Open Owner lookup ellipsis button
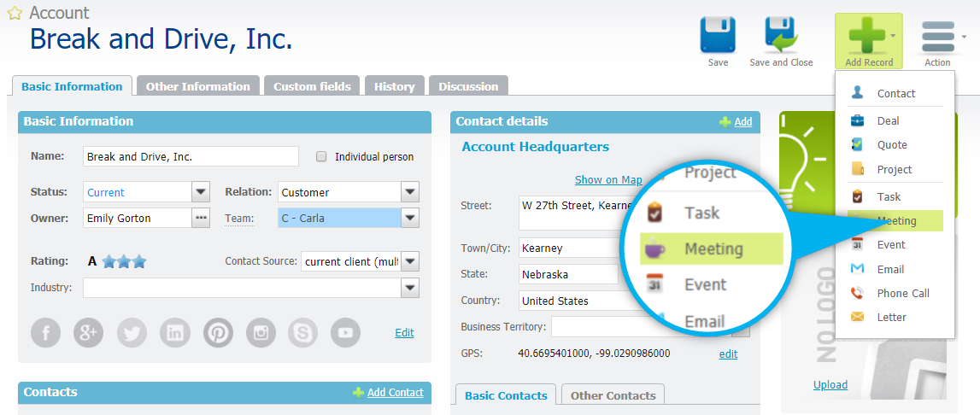The height and width of the screenshot is (415, 980). [x=201, y=218]
